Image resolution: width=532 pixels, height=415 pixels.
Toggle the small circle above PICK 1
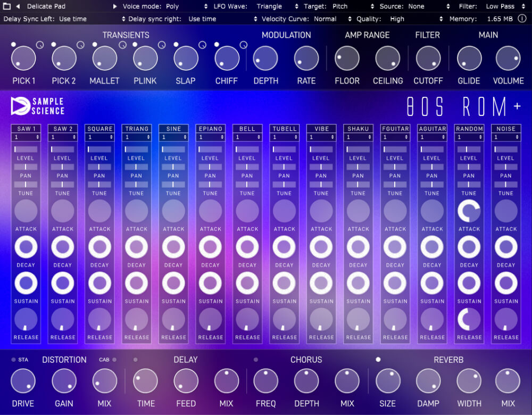pos(13,45)
